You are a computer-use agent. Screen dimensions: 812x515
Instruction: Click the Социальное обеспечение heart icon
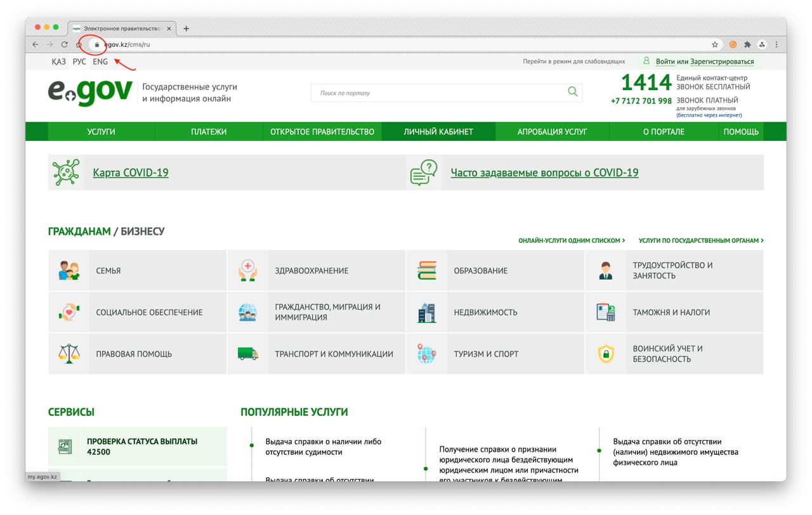point(69,313)
